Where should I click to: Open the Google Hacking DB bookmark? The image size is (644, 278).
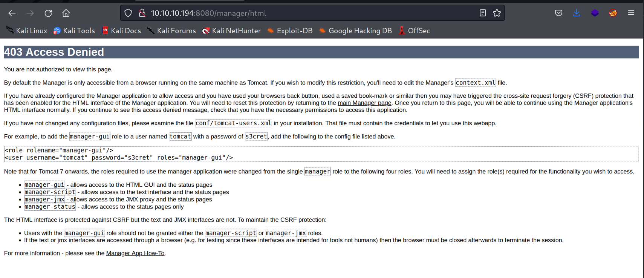(355, 31)
